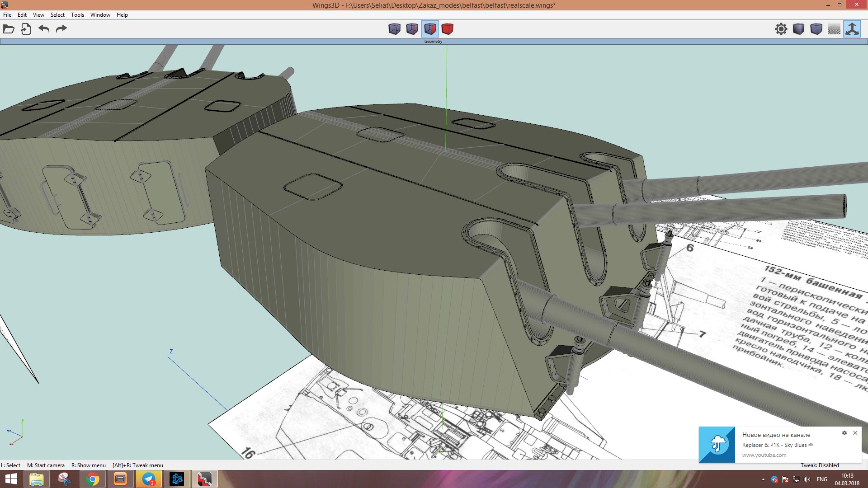This screenshot has width=868, height=488.
Task: Open Chrome from the taskbar
Action: coord(92,479)
